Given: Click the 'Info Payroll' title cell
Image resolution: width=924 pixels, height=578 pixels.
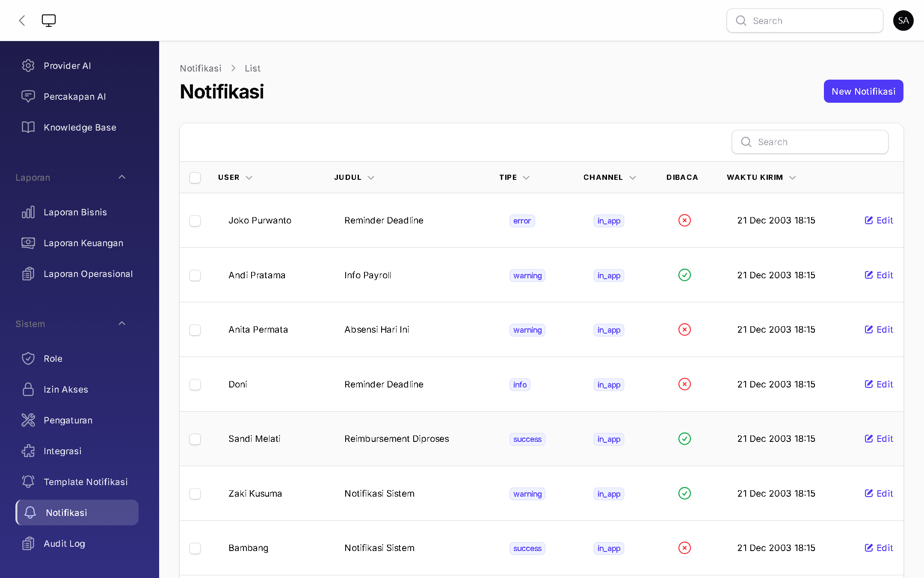Looking at the screenshot, I should coord(368,275).
